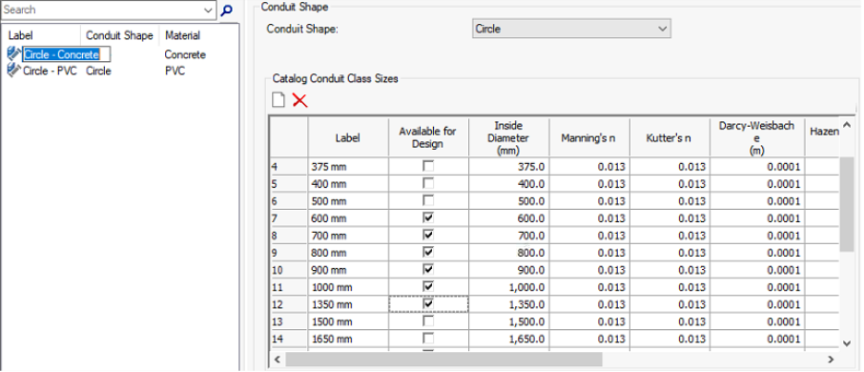Enable Available for Design for 500 mm
This screenshot has height=372, width=864.
coord(428,200)
